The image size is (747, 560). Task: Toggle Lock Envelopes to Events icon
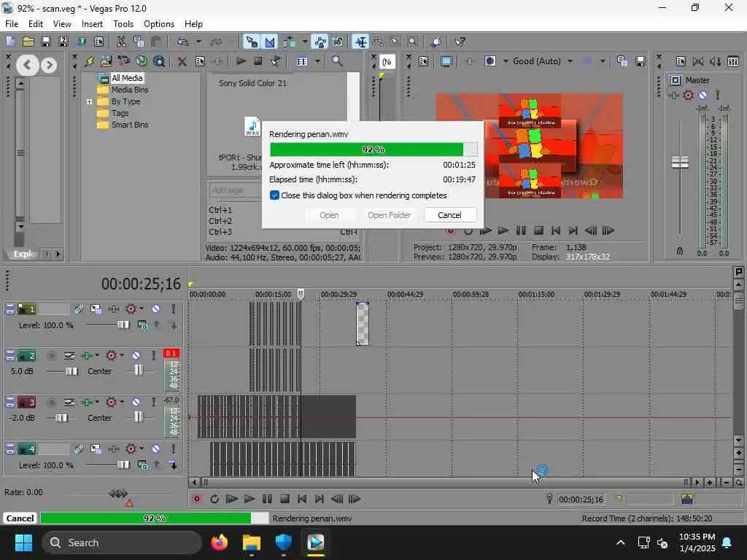tap(320, 42)
